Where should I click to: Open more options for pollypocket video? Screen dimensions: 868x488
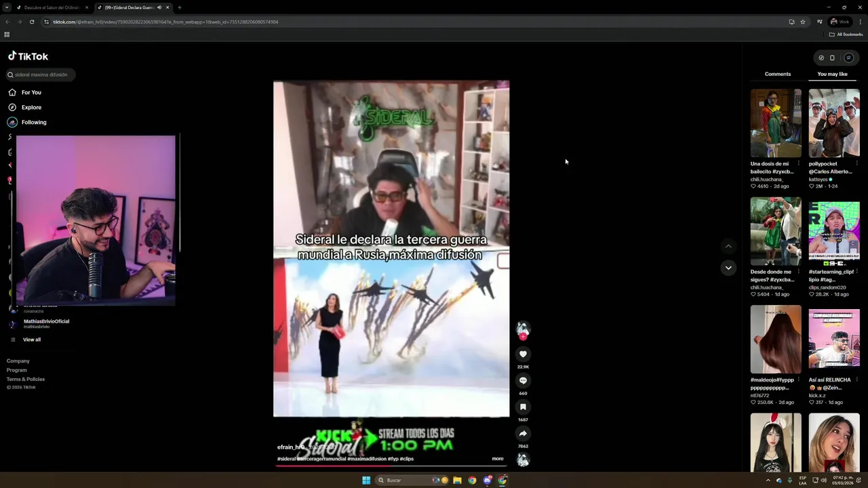click(856, 163)
